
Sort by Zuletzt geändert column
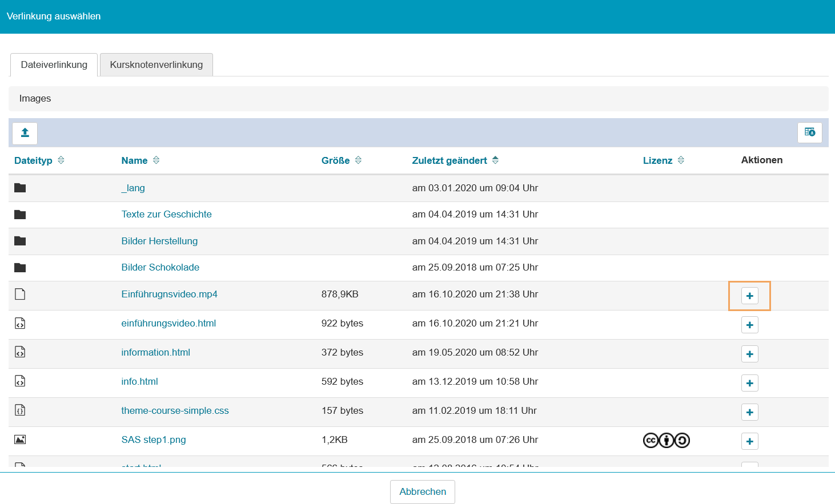click(455, 160)
